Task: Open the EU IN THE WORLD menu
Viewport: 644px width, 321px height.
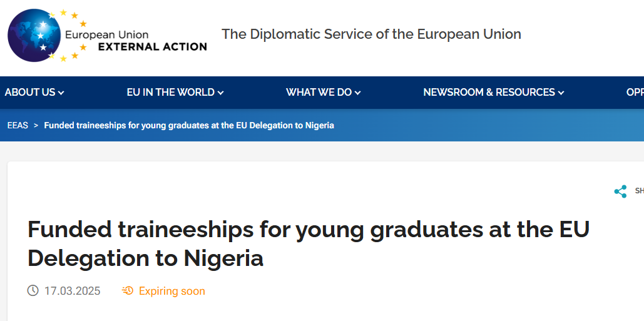Action: tap(170, 93)
